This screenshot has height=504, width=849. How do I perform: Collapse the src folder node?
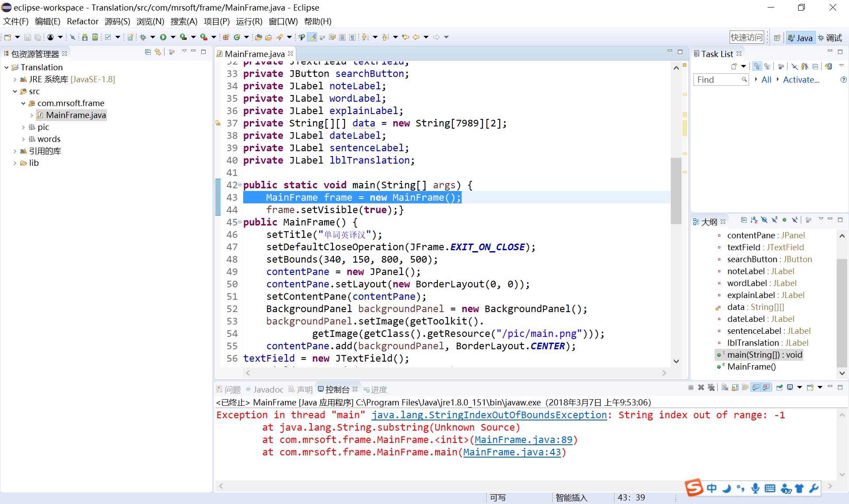[15, 92]
